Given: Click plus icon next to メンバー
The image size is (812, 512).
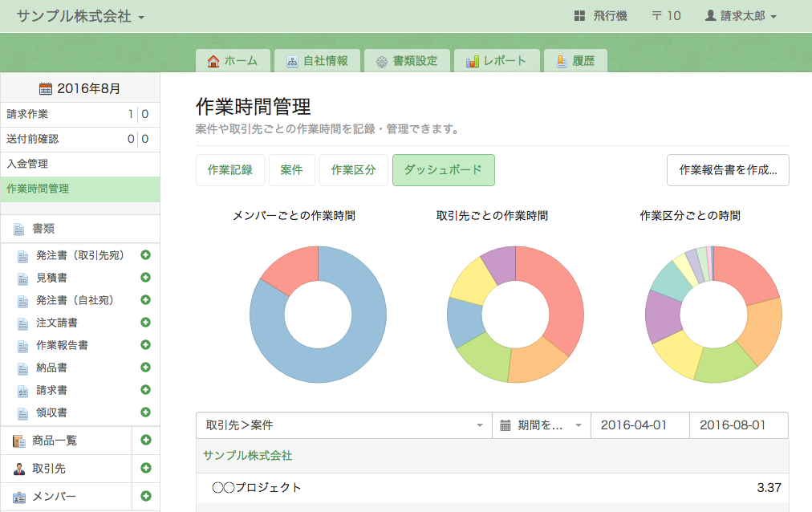Looking at the screenshot, I should (146, 496).
